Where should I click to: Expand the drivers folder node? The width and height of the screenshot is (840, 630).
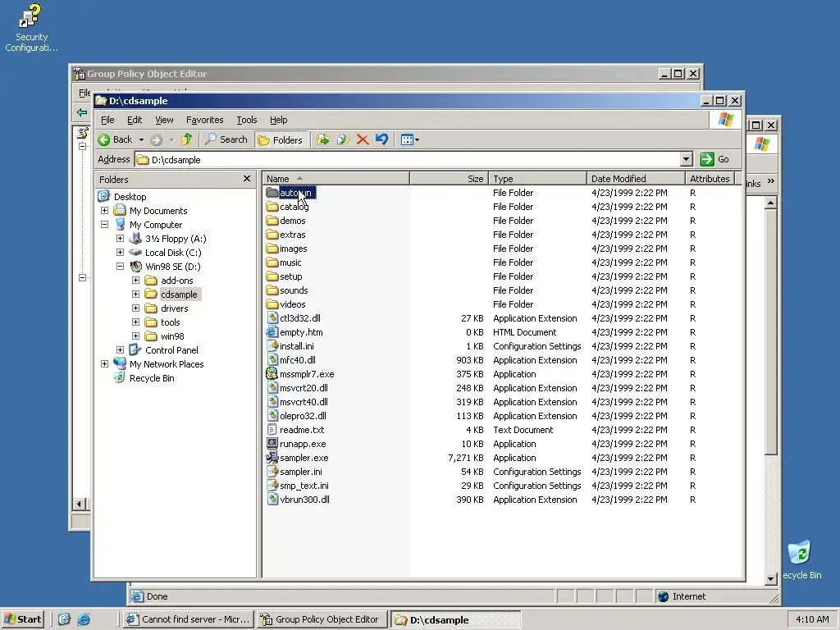click(x=135, y=308)
